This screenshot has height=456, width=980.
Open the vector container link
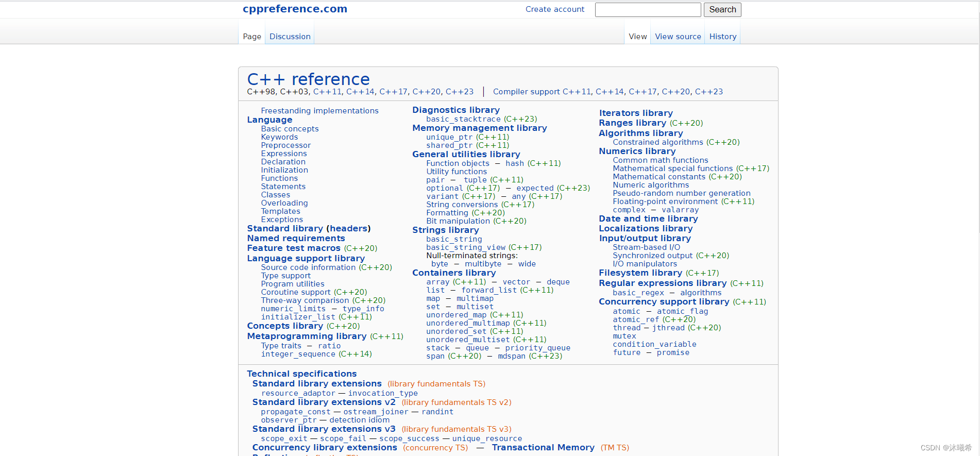516,282
